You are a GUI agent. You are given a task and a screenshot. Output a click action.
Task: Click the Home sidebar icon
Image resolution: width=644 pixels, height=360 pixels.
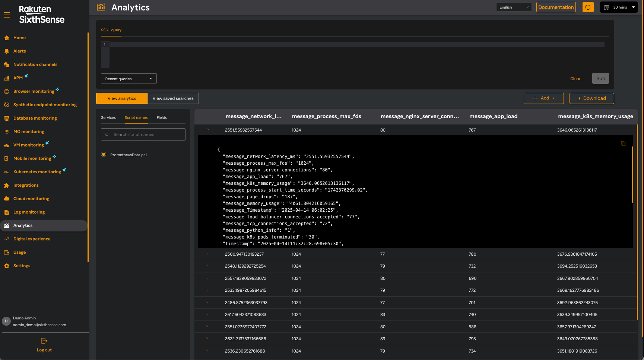[7, 38]
